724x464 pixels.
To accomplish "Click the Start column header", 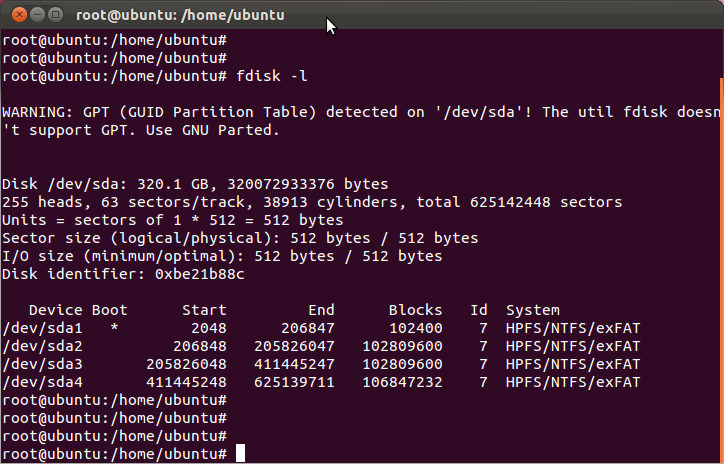I will coord(204,310).
